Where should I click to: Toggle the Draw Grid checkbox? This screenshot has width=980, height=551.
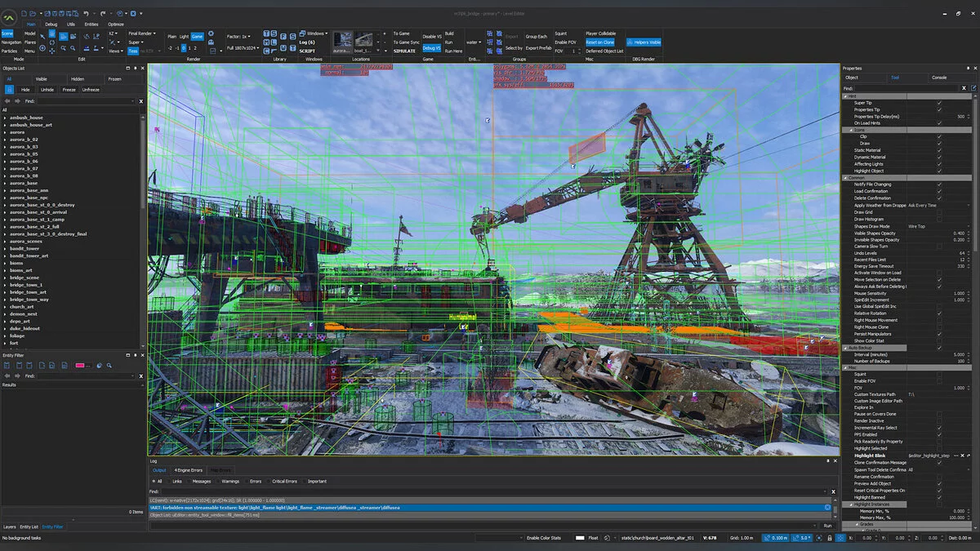(939, 212)
